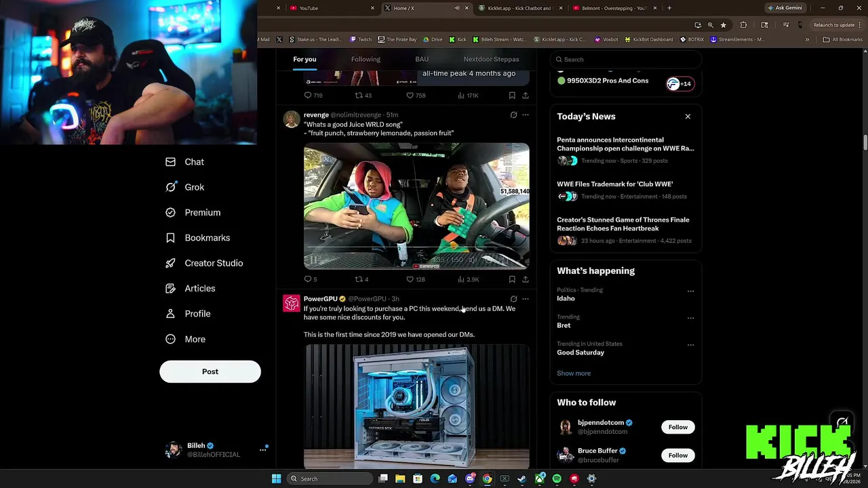Viewport: 868px width, 488px height.
Task: Like the top post with 758 likes
Action: pyautogui.click(x=415, y=96)
